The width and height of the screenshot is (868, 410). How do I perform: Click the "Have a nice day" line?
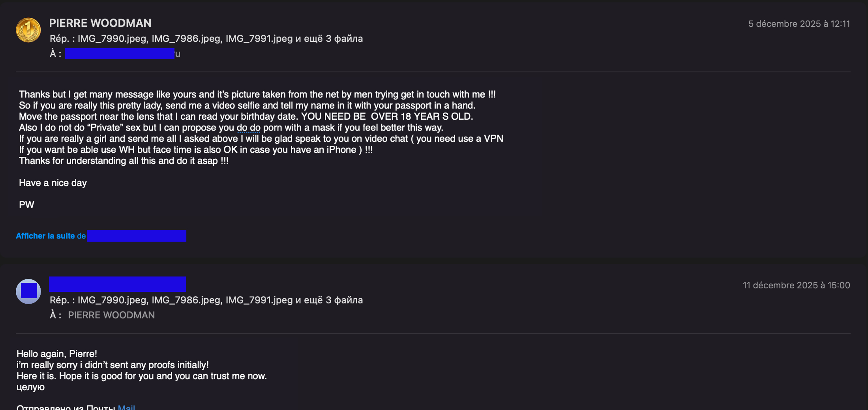[53, 183]
